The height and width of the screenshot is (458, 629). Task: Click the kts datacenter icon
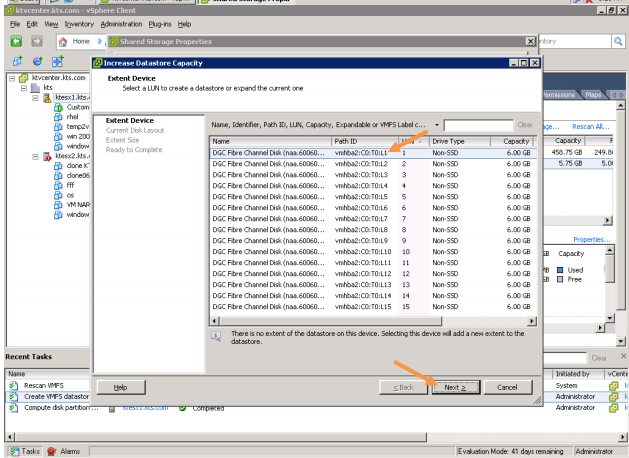[35, 88]
